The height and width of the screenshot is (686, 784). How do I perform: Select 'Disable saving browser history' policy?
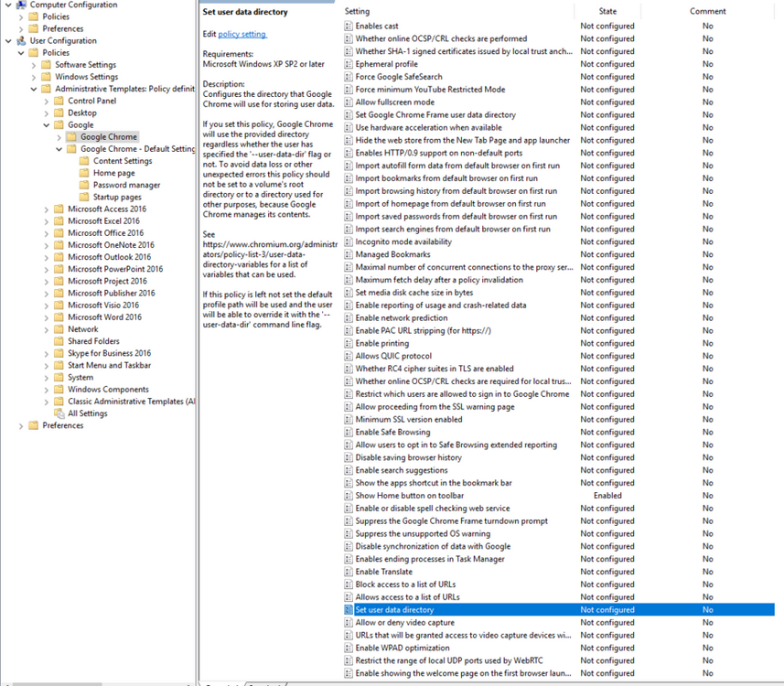(409, 457)
